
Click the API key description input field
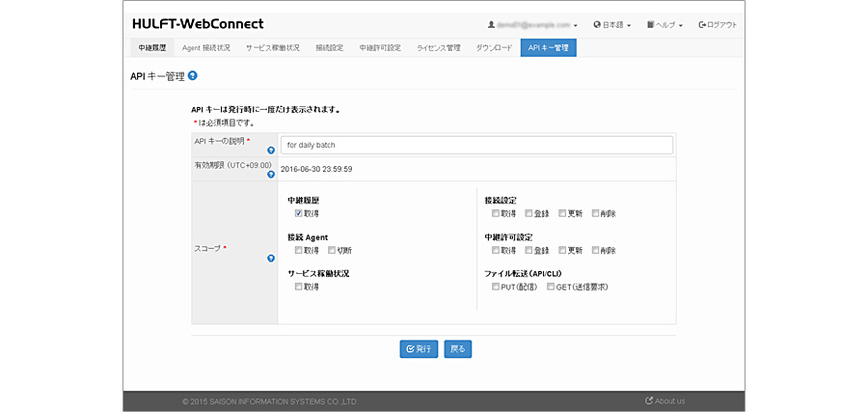[476, 145]
